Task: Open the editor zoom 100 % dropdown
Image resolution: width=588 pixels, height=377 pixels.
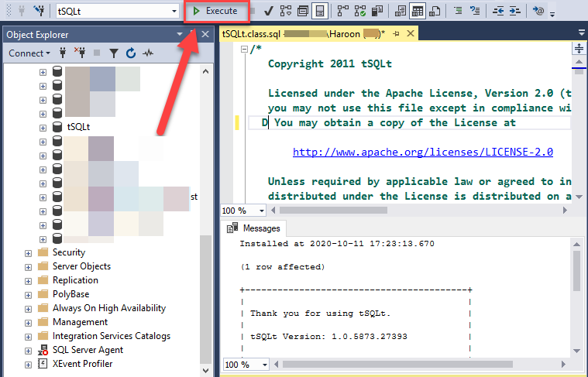Action: tap(262, 211)
